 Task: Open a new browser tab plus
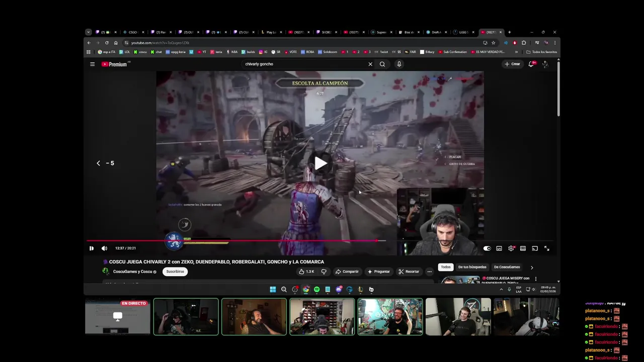(509, 32)
